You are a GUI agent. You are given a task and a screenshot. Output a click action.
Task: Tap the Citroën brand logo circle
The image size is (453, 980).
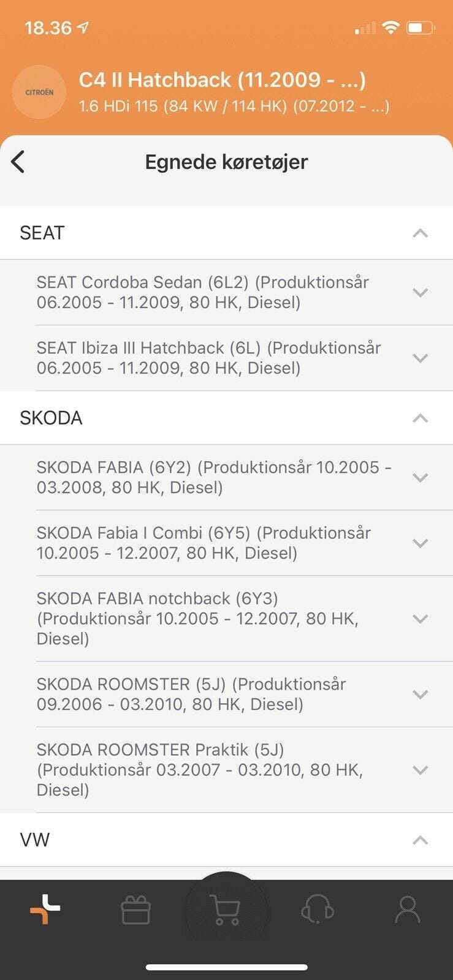[39, 92]
